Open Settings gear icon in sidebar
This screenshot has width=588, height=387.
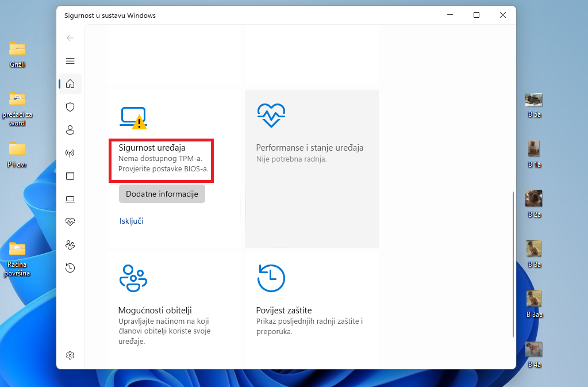pos(70,355)
